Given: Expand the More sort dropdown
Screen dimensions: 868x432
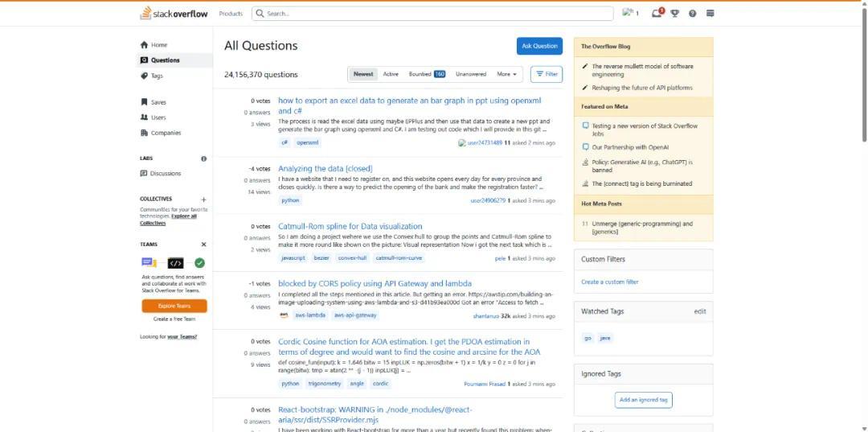Looking at the screenshot, I should (506, 74).
